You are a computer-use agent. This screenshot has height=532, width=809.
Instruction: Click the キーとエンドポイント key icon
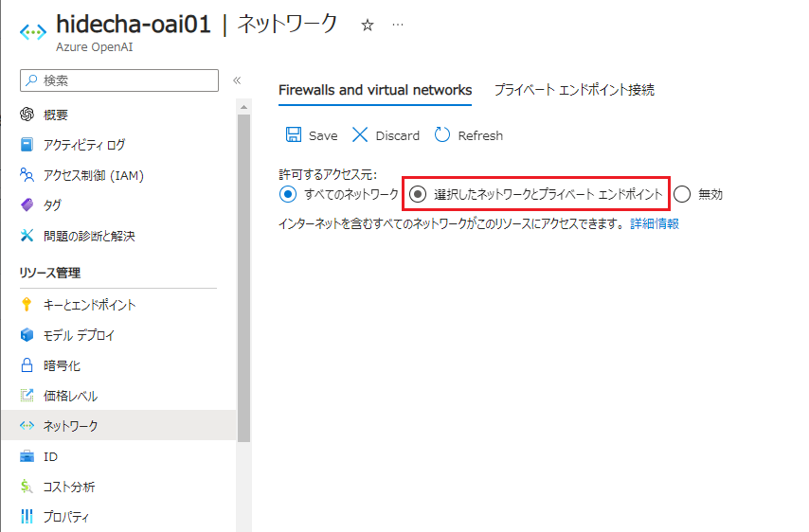pyautogui.click(x=27, y=304)
